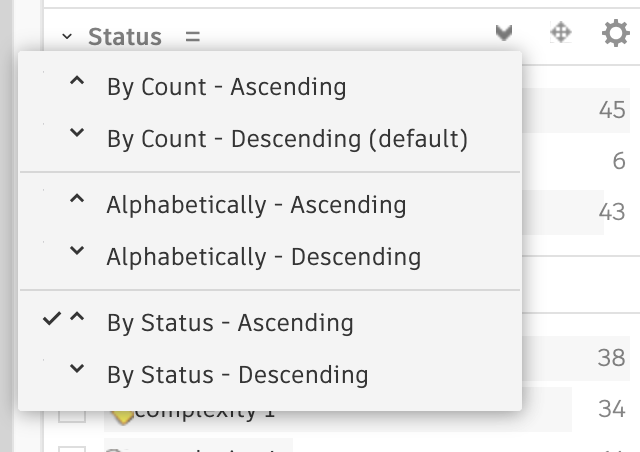Pick the By Status - Descending option
This screenshot has height=452, width=640.
[237, 375]
